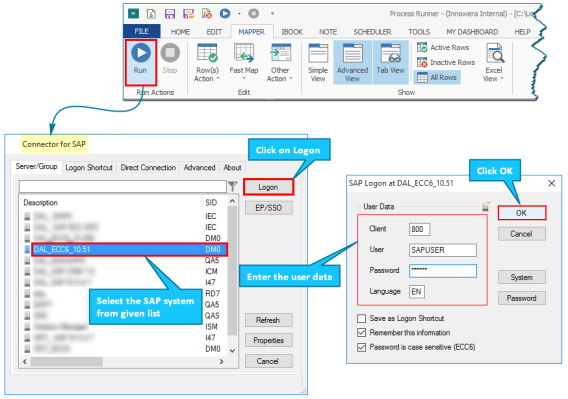Select Direct Connection tab
The width and height of the screenshot is (568, 399).
click(x=148, y=167)
